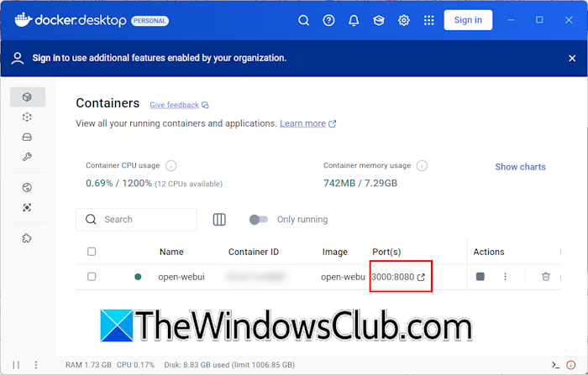Image resolution: width=588 pixels, height=375 pixels.
Task: Open the search icon in the header
Action: pyautogui.click(x=304, y=20)
